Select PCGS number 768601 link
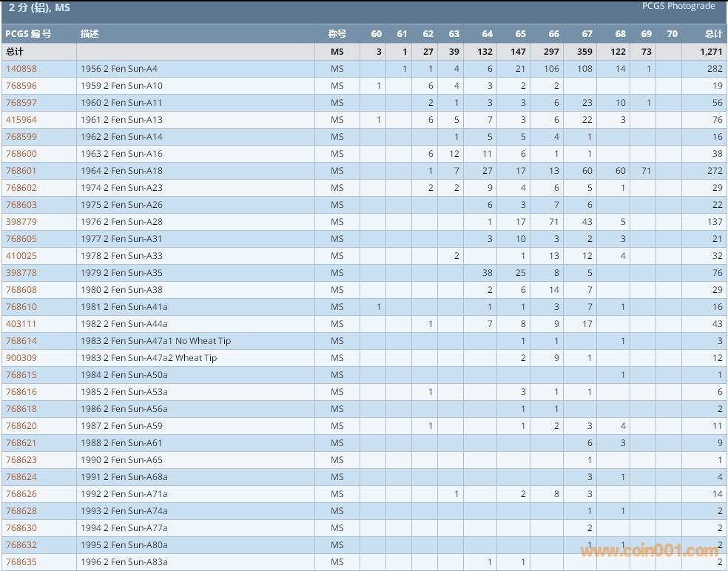The image size is (728, 571). click(x=21, y=171)
